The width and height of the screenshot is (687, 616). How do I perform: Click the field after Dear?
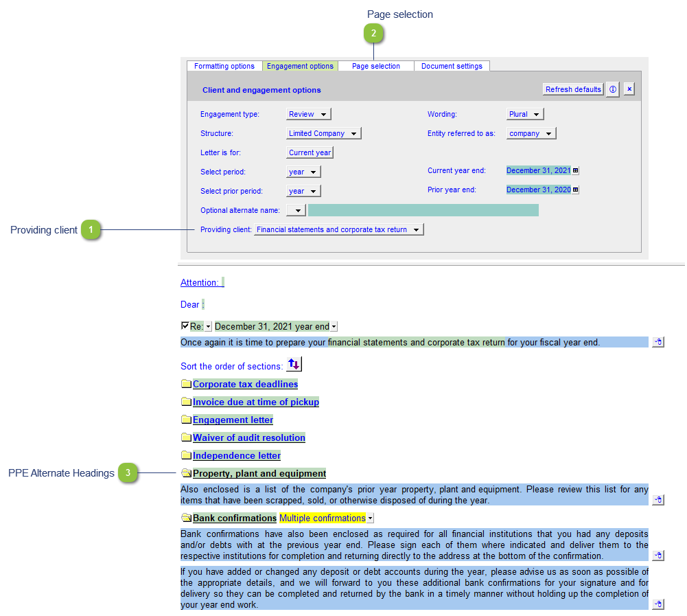[203, 305]
